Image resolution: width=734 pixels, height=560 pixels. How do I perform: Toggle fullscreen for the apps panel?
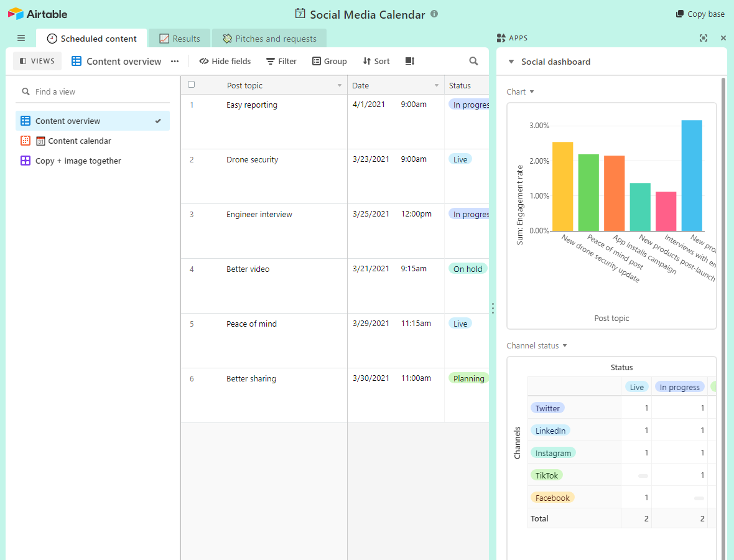coord(703,38)
